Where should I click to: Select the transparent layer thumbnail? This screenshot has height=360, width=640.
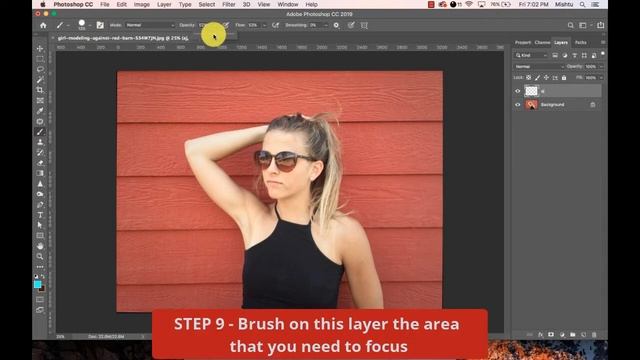[531, 91]
